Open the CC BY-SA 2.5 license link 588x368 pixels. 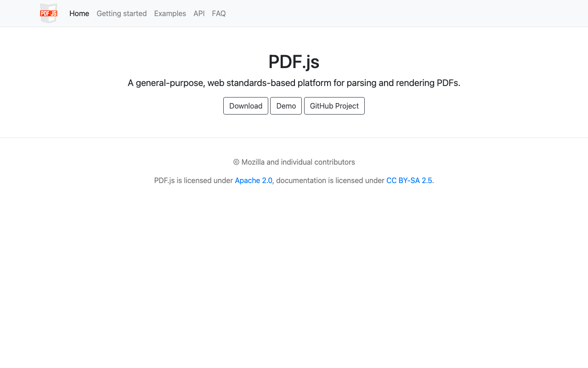(x=409, y=180)
